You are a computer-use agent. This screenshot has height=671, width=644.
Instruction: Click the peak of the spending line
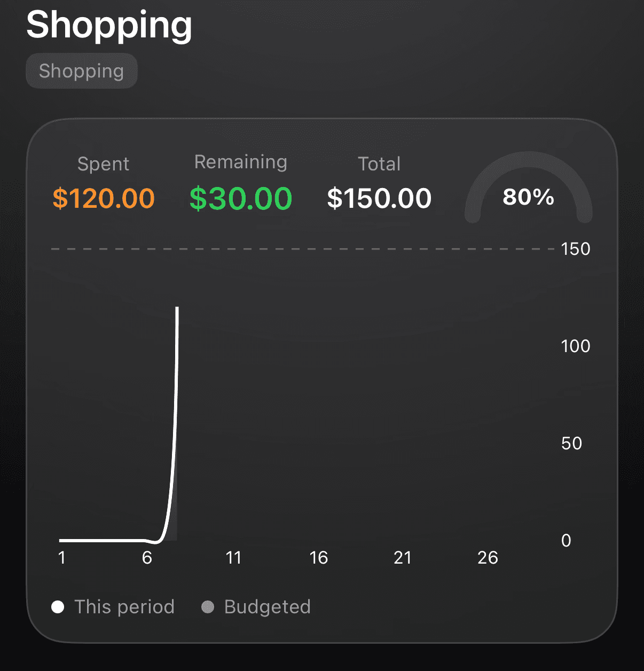[177, 308]
